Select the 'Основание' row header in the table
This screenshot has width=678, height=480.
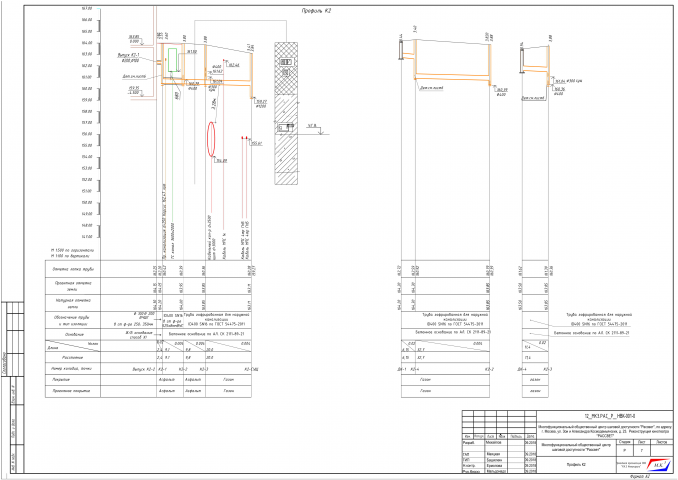click(x=74, y=334)
